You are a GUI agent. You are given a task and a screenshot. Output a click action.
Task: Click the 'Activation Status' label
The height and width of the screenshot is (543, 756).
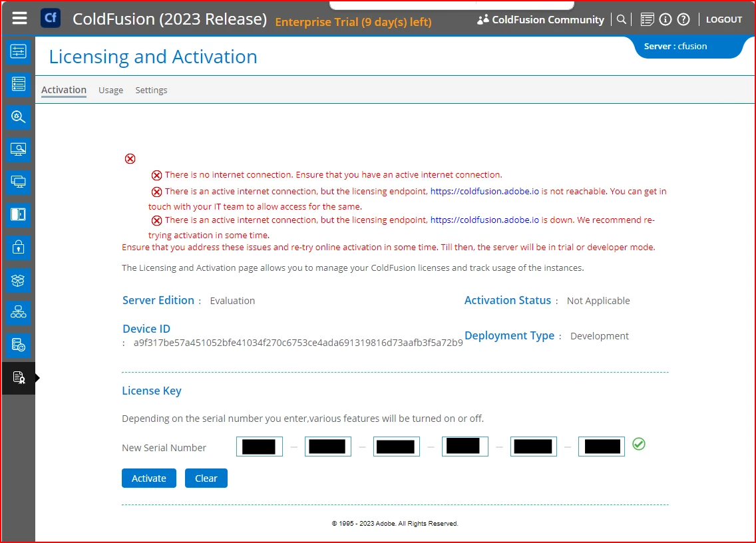click(x=508, y=300)
